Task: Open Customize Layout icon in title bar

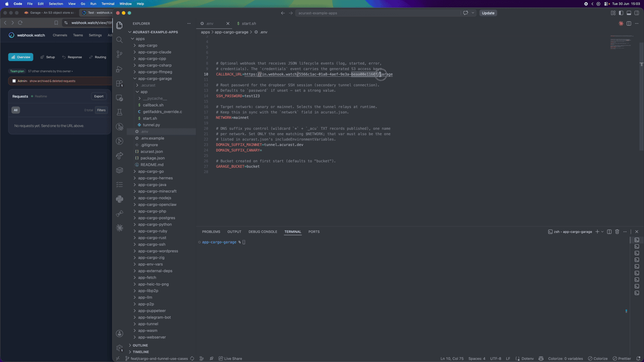Action: 613,13
